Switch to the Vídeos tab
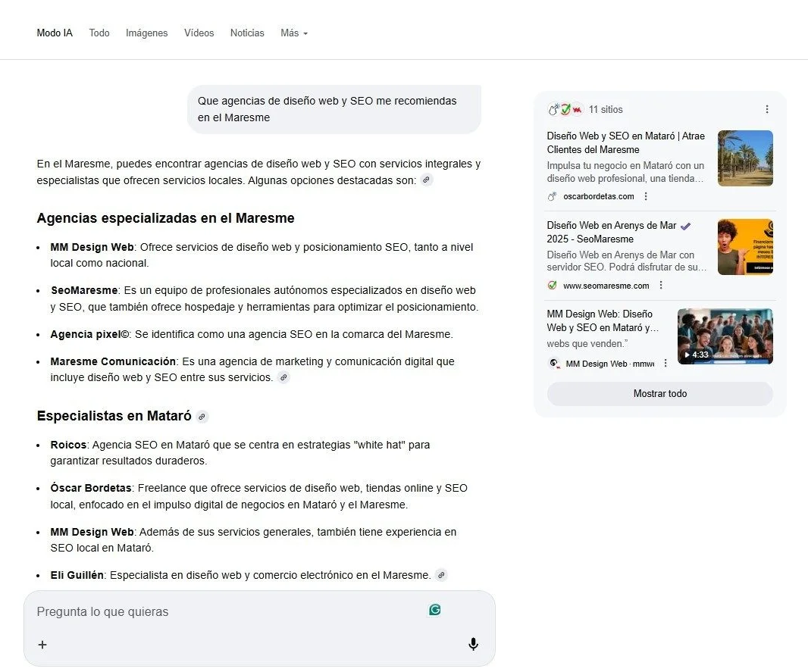The height and width of the screenshot is (672, 808). pos(199,33)
